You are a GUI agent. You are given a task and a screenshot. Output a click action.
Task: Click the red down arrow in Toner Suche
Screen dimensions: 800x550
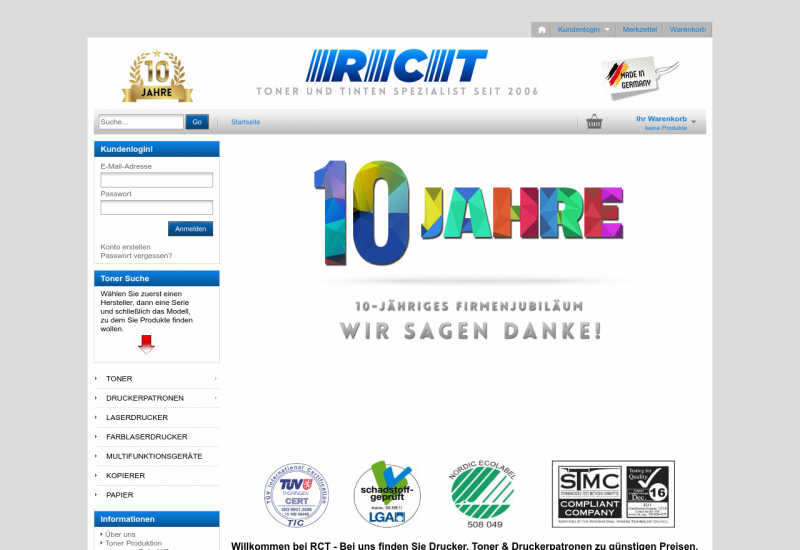click(147, 345)
